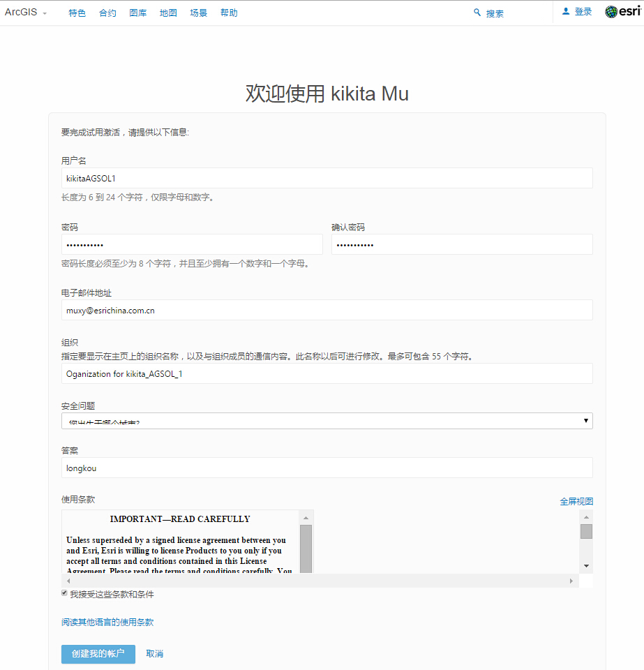Click outer terms frame scrollbar thumb
The height and width of the screenshot is (670, 644).
point(586,532)
